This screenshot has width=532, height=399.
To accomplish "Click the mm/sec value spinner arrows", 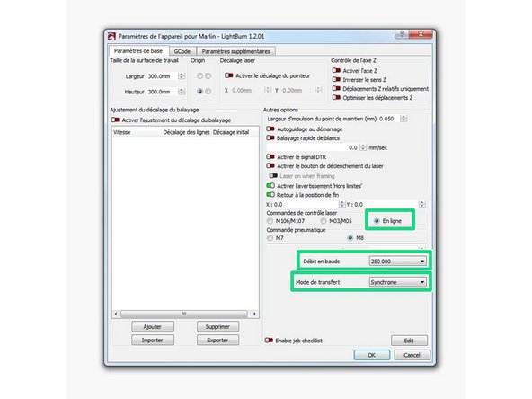I will (363, 147).
